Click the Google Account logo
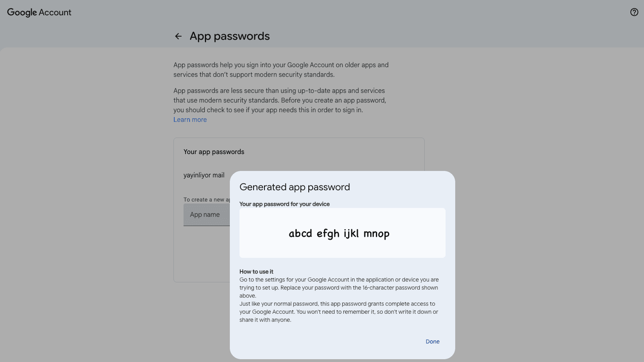Image resolution: width=644 pixels, height=362 pixels. point(39,12)
